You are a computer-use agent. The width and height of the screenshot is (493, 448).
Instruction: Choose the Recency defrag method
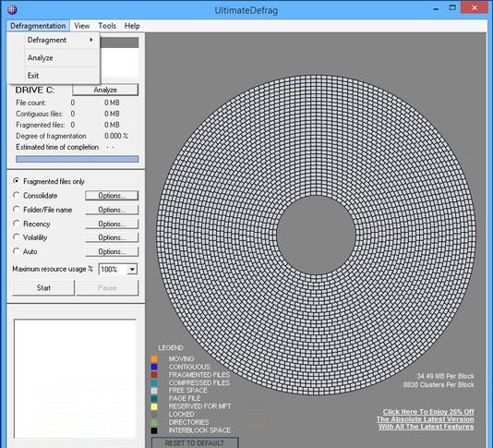[16, 224]
